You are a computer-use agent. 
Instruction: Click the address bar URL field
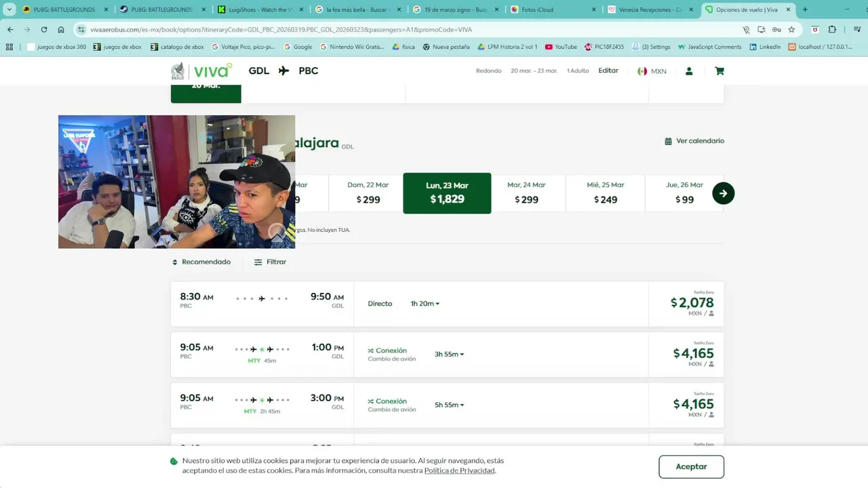coord(407,30)
